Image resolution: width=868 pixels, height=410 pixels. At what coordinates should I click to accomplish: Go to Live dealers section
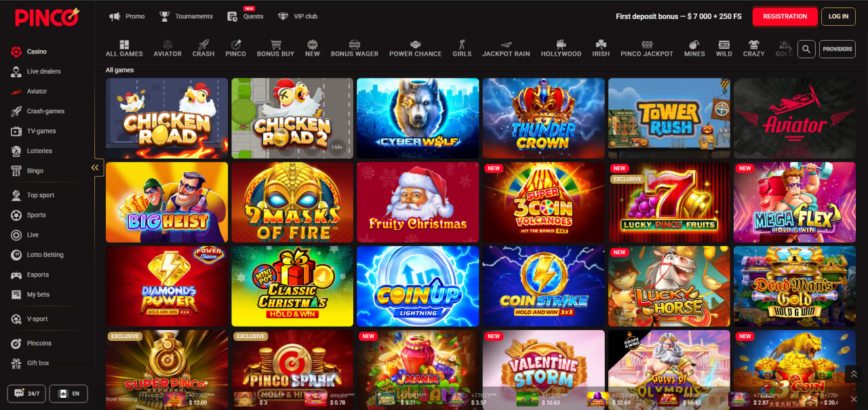pyautogui.click(x=43, y=71)
